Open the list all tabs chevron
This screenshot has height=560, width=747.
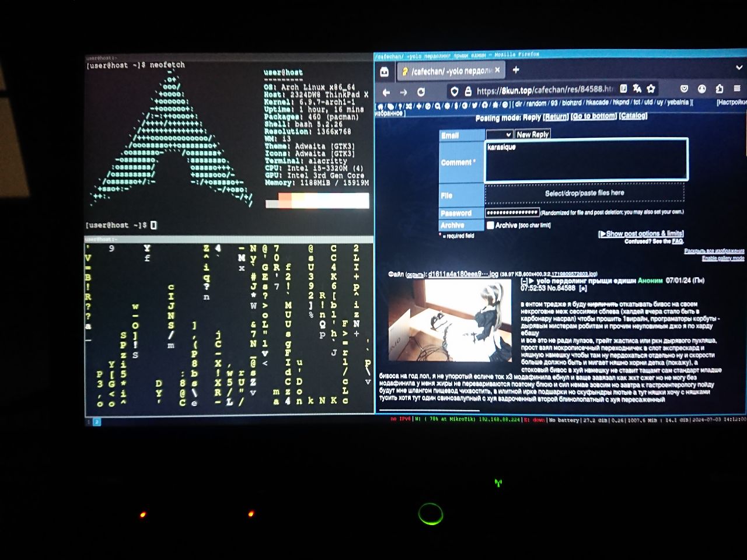coord(739,68)
